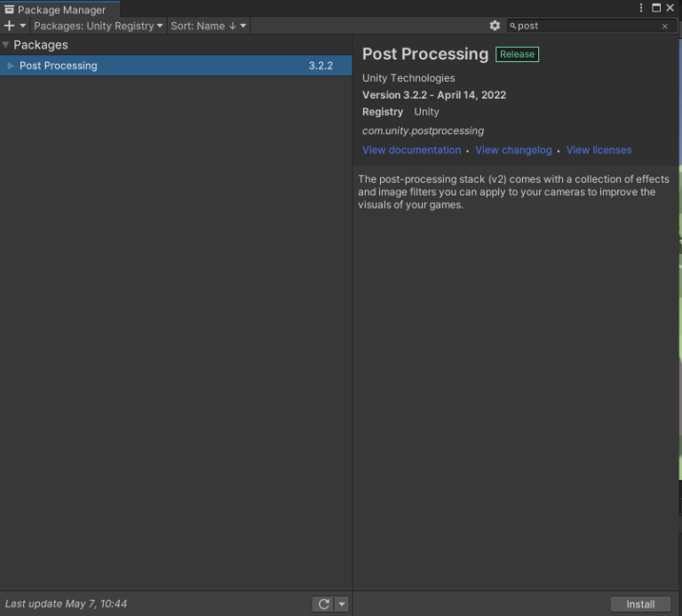The width and height of the screenshot is (682, 616).
Task: Focus the package search field containing 'post'
Action: pyautogui.click(x=586, y=26)
